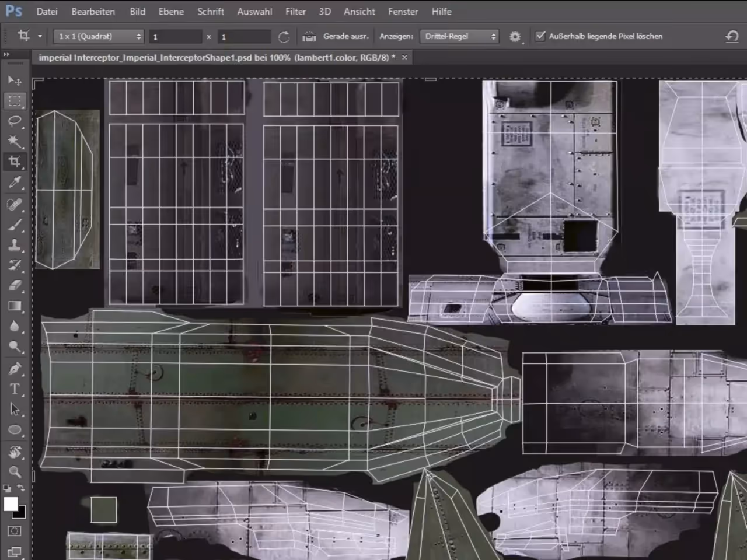747x560 pixels.
Task: Click the crop height input field
Action: pos(244,37)
